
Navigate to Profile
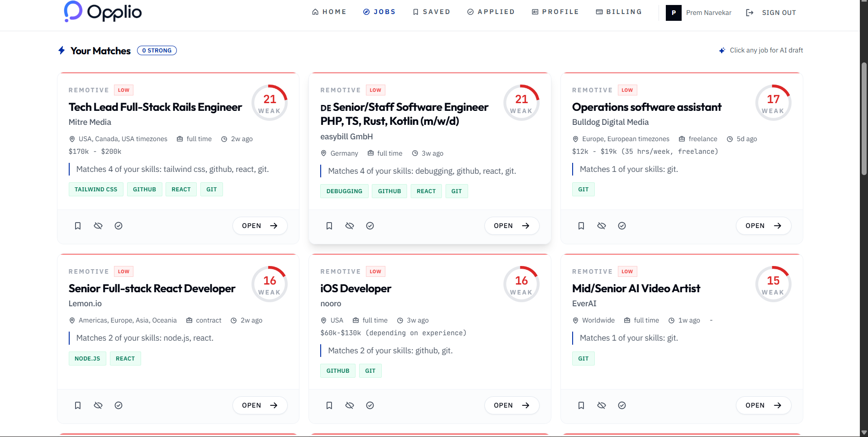coord(555,12)
